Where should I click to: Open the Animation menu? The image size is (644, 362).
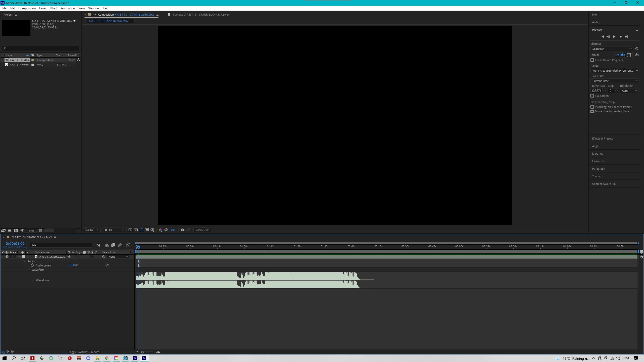pyautogui.click(x=68, y=8)
